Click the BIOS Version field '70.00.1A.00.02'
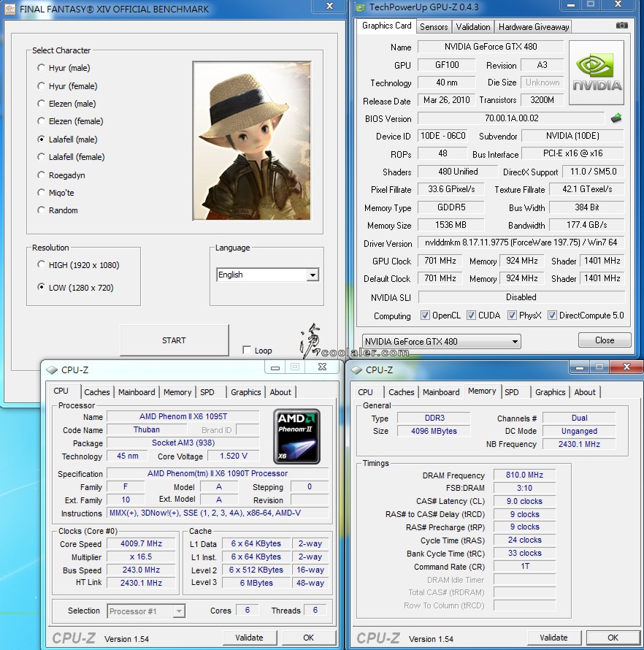The width and height of the screenshot is (644, 650). 511,118
